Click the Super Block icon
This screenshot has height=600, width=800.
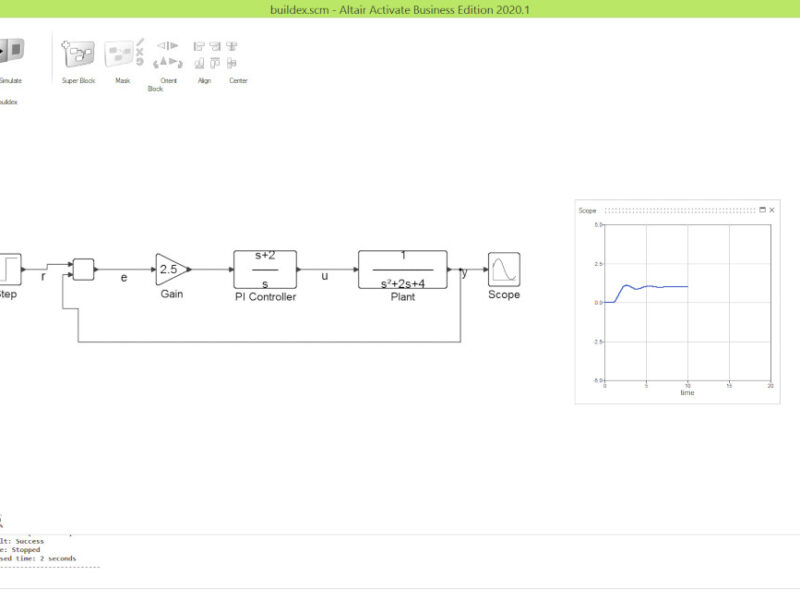(78, 54)
